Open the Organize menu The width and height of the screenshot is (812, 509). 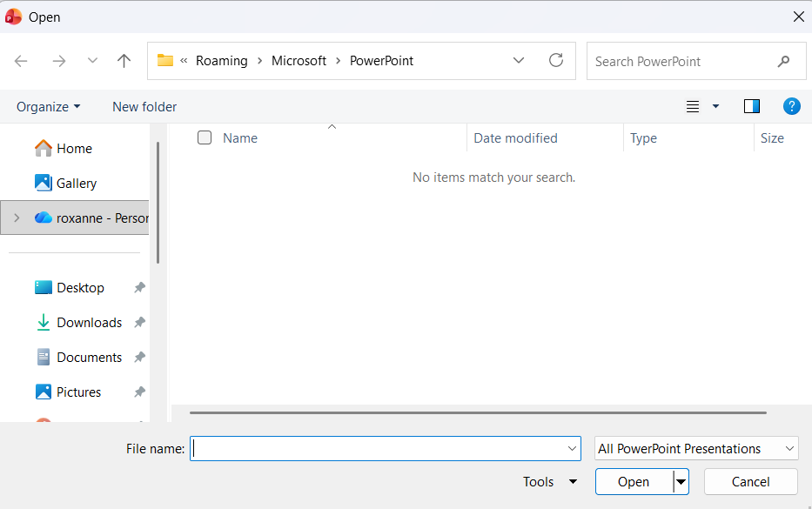48,106
